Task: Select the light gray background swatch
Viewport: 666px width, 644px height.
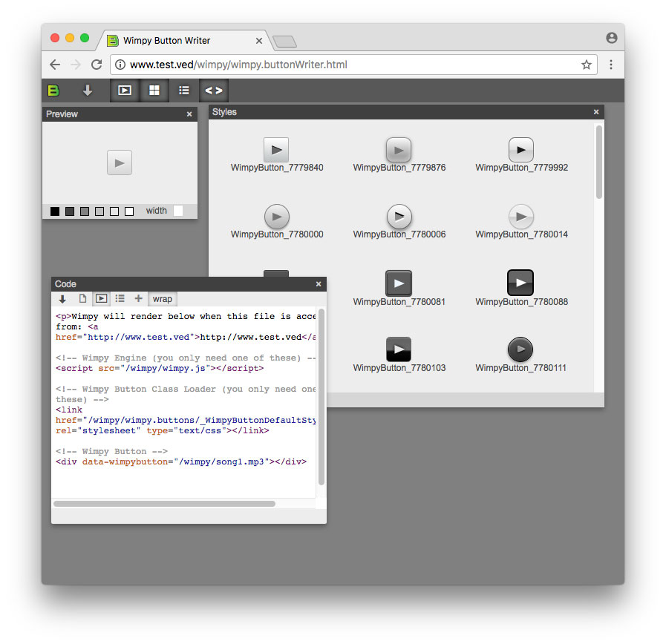Action: (x=99, y=211)
